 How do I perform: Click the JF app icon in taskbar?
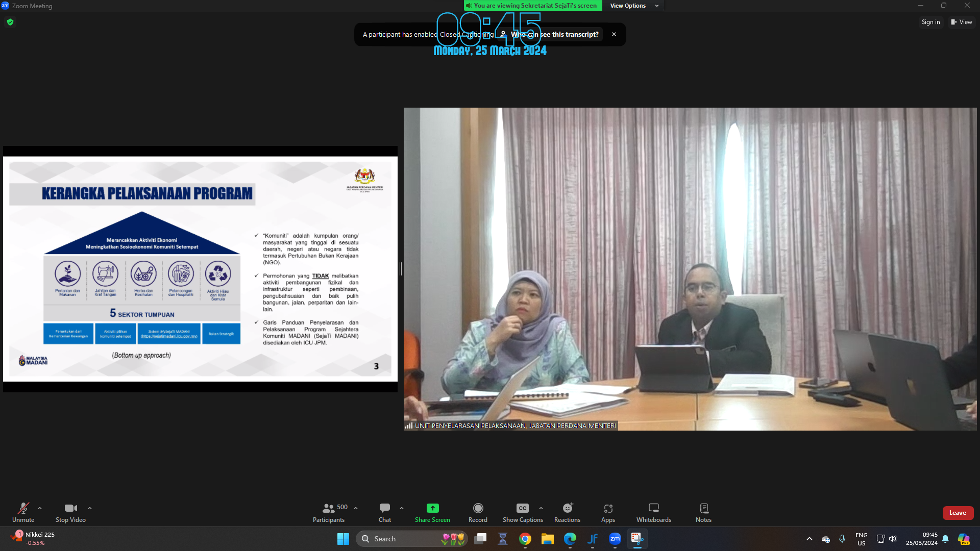[593, 539]
